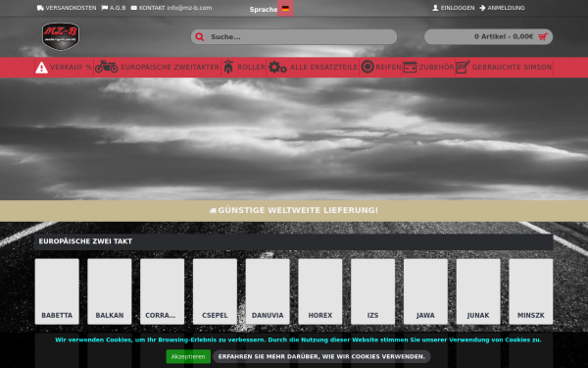The height and width of the screenshot is (368, 588).
Task: Click the tire icon next to Reifen
Action: [367, 67]
